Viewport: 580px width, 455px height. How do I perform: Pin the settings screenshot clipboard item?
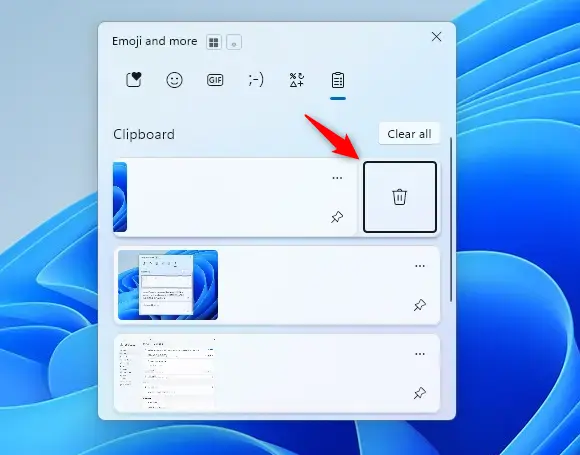click(419, 393)
